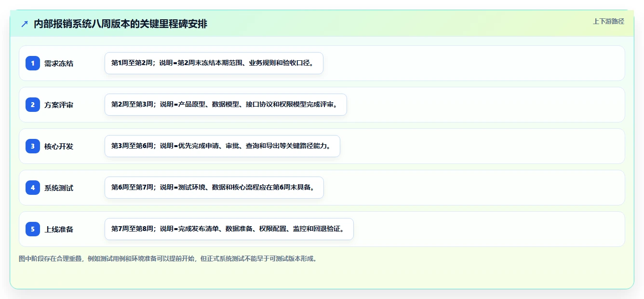Click the arrow icon beside the title
This screenshot has height=299, width=644.
coord(25,24)
